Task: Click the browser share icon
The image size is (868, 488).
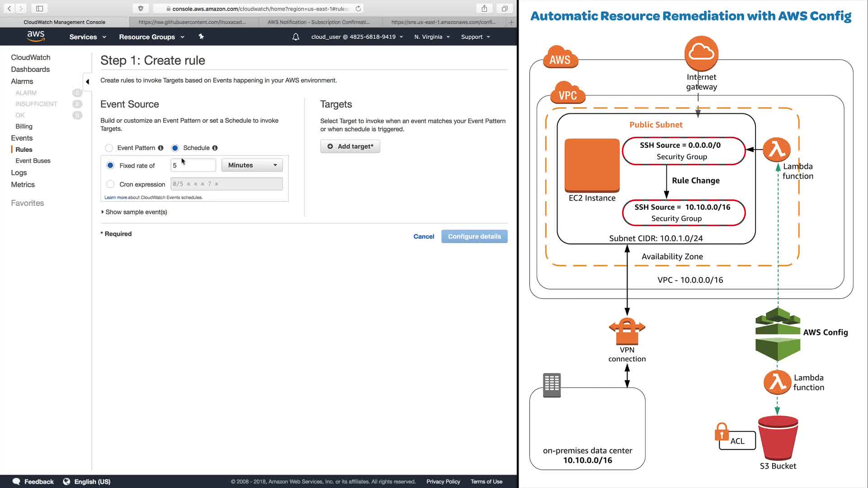Action: coord(484,9)
